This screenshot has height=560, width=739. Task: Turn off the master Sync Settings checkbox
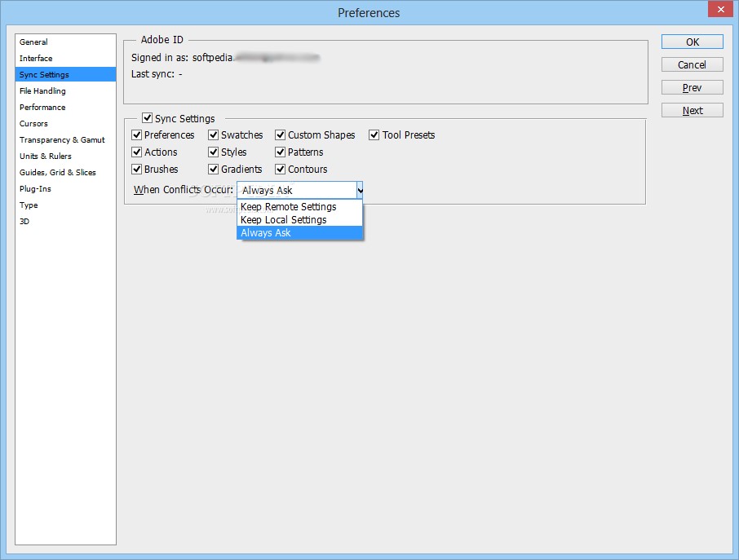pyautogui.click(x=148, y=117)
